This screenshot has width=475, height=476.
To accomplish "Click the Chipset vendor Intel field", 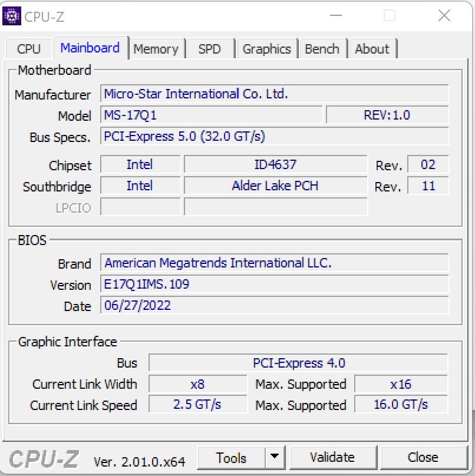I will tap(140, 164).
